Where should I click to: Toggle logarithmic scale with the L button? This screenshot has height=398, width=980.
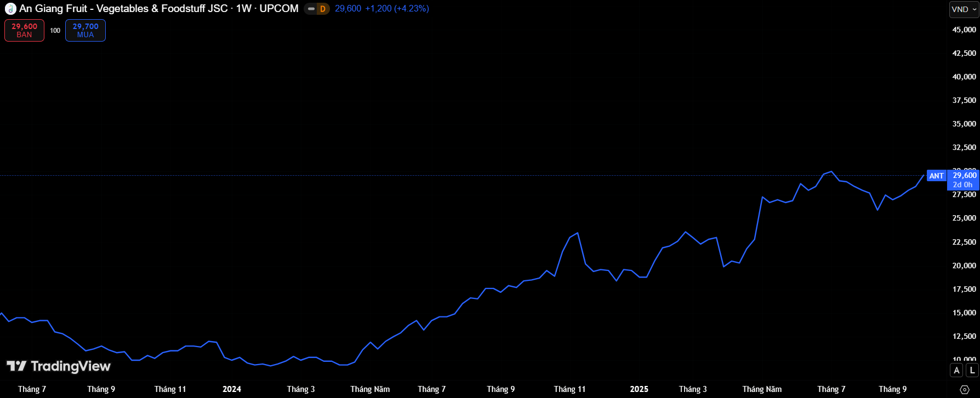point(972,370)
